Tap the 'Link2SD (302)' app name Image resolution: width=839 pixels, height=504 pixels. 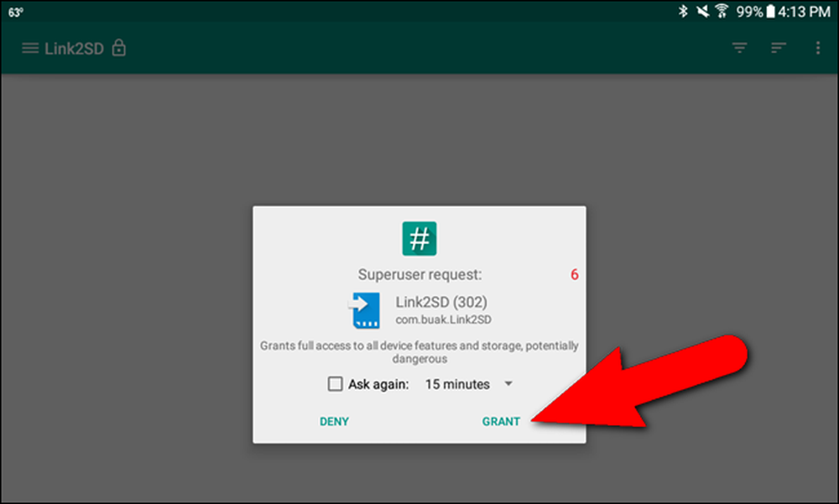coord(441,302)
